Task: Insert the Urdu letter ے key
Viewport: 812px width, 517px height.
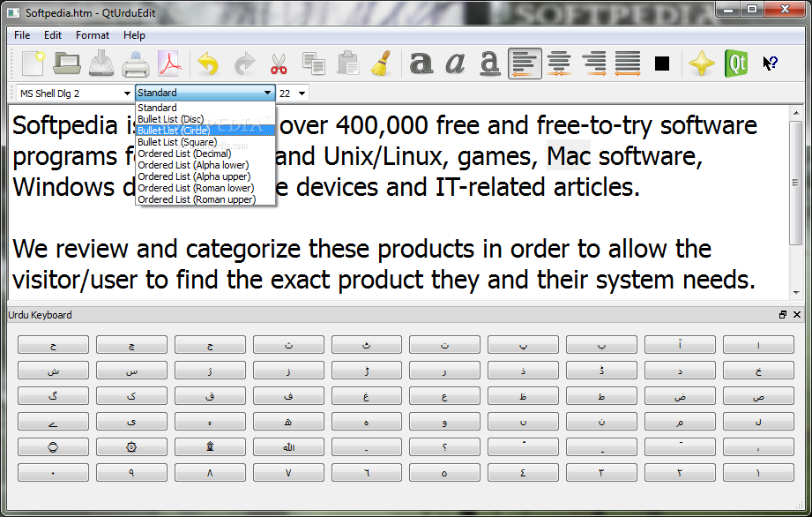Action: coord(53,421)
